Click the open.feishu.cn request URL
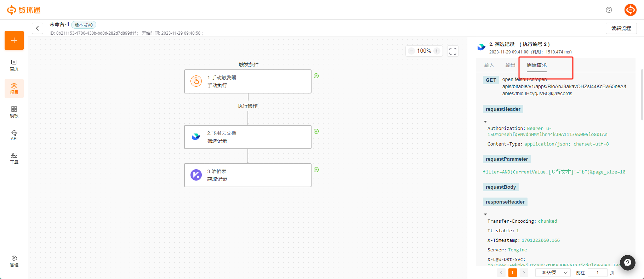Image resolution: width=644 pixels, height=279 pixels. pyautogui.click(x=564, y=86)
